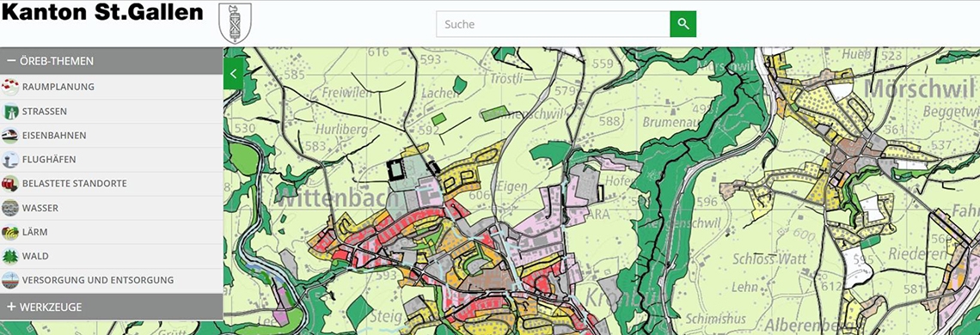The height and width of the screenshot is (335, 980).
Task: Click the Belastete Standorte barrel icon
Action: (x=10, y=184)
